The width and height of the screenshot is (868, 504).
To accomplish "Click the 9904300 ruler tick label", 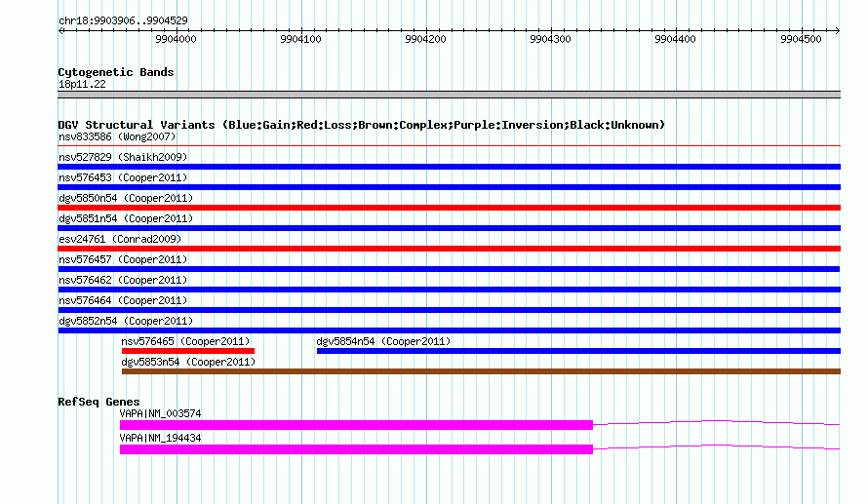I will 550,39.
